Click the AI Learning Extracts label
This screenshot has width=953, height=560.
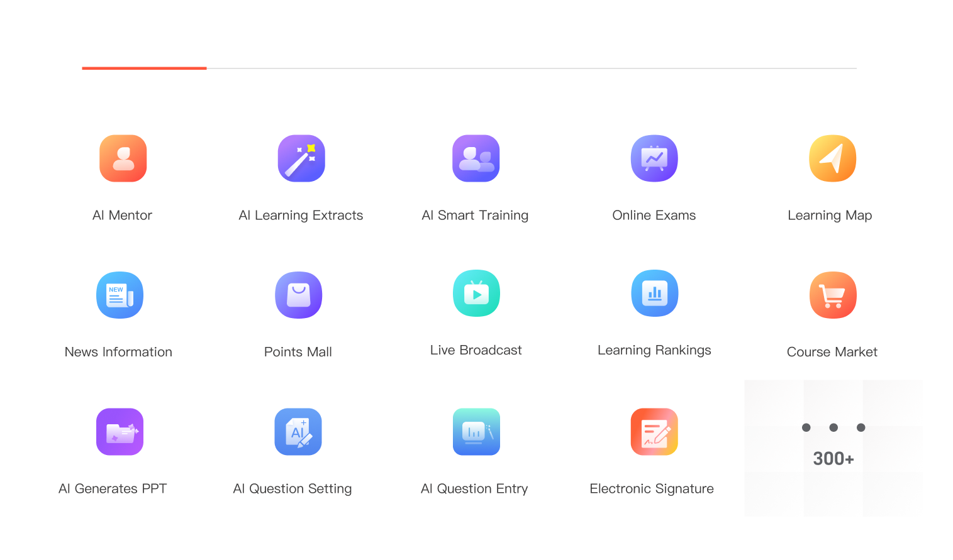tap(301, 216)
